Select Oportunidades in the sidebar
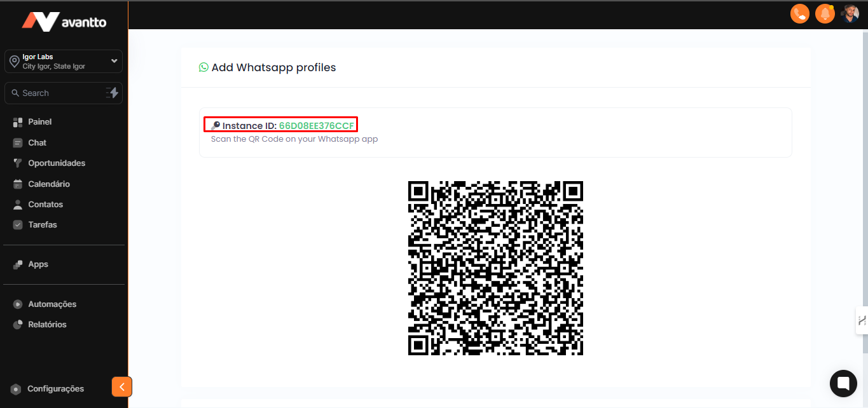 56,163
